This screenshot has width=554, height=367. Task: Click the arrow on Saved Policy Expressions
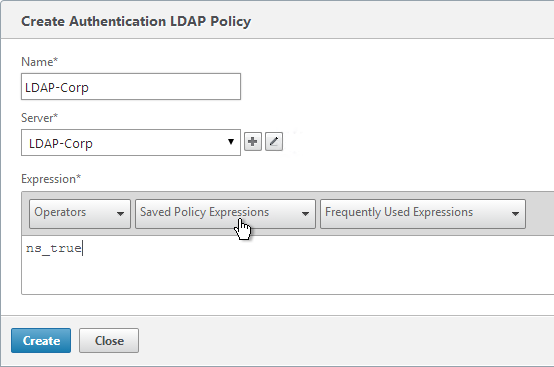point(305,214)
